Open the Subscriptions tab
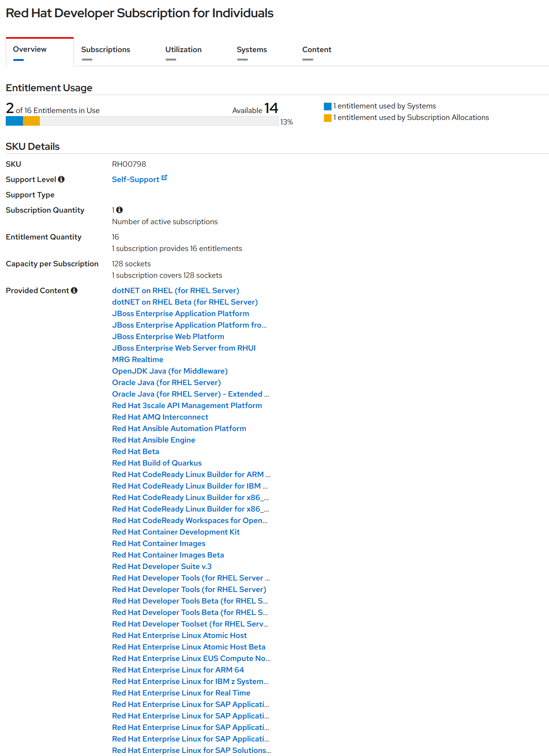549x756 pixels. 106,49
